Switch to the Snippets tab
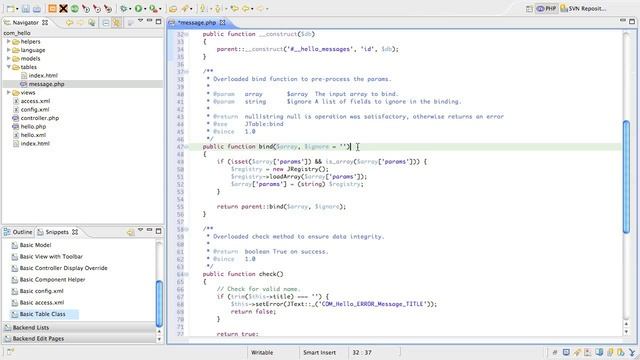 coord(57,232)
